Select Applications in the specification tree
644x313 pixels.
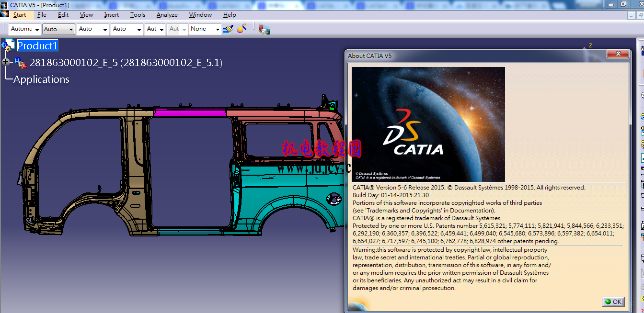[x=41, y=79]
